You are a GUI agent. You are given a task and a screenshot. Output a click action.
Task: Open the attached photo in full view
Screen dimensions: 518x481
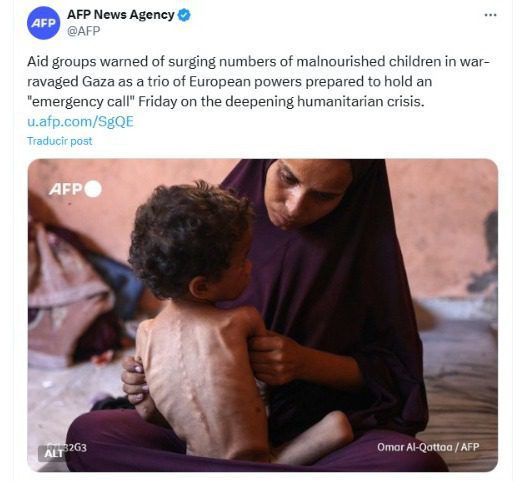[x=262, y=315]
